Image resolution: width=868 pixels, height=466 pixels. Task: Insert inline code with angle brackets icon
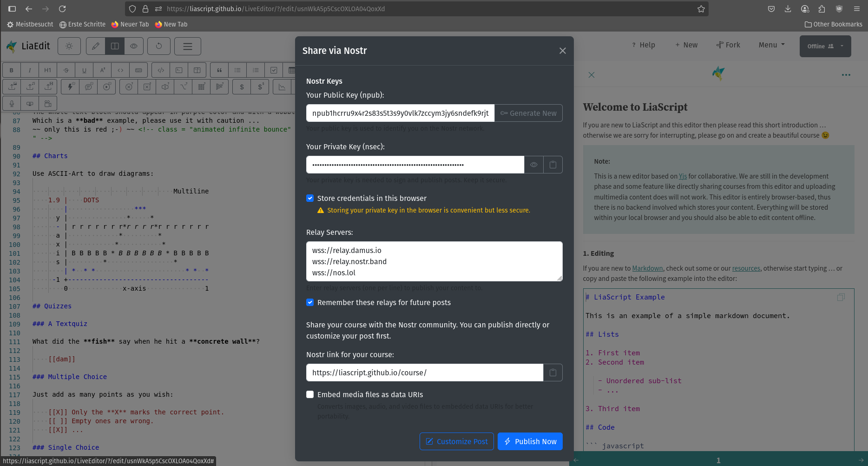tap(120, 70)
